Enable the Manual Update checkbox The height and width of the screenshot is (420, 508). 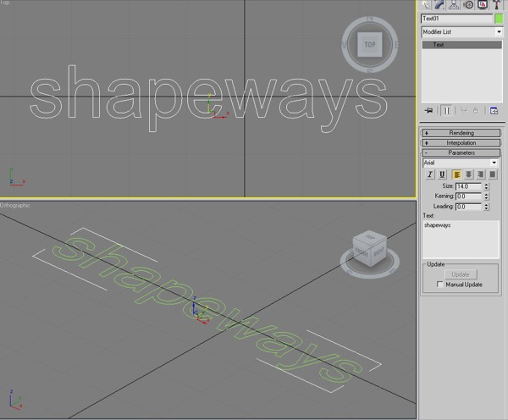[439, 285]
